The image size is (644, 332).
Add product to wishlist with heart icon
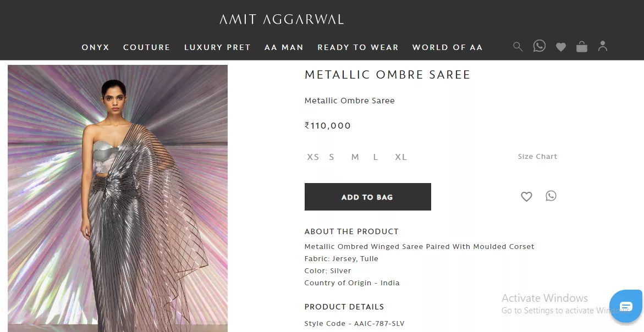click(x=526, y=196)
